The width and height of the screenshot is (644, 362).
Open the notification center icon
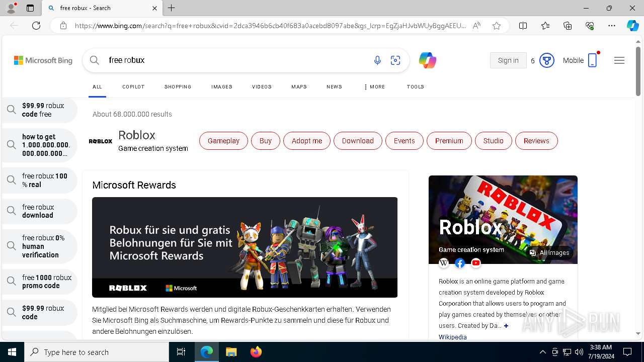click(627, 352)
